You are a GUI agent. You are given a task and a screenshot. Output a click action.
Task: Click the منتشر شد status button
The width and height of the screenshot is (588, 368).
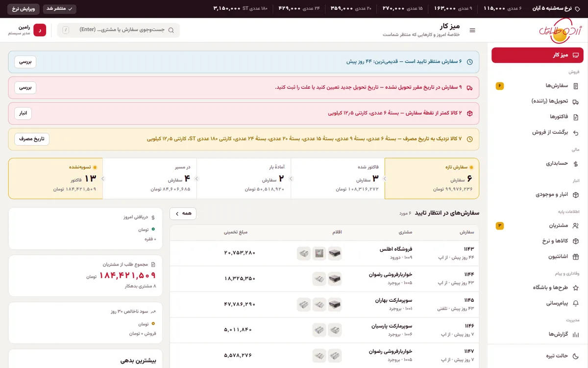point(59,9)
